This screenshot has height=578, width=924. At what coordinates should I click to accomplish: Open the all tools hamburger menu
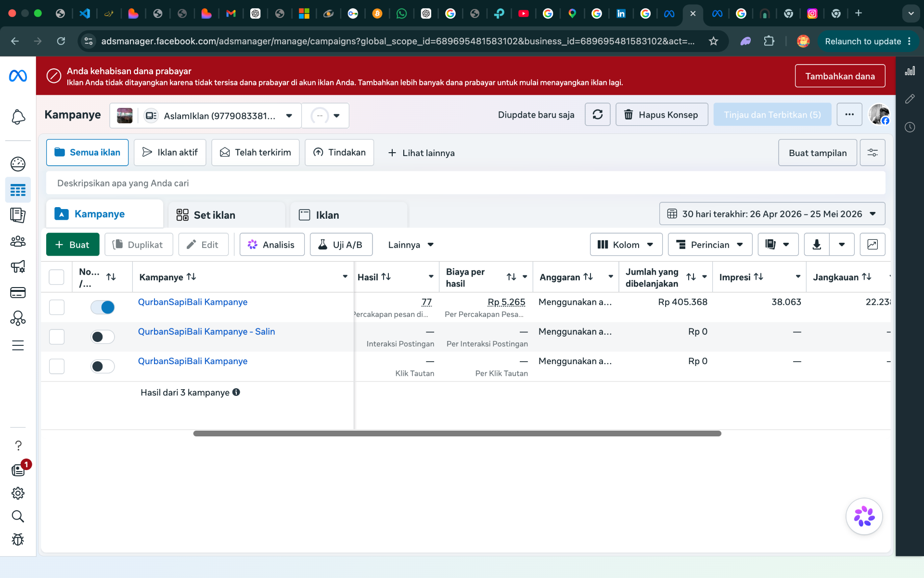[18, 345]
